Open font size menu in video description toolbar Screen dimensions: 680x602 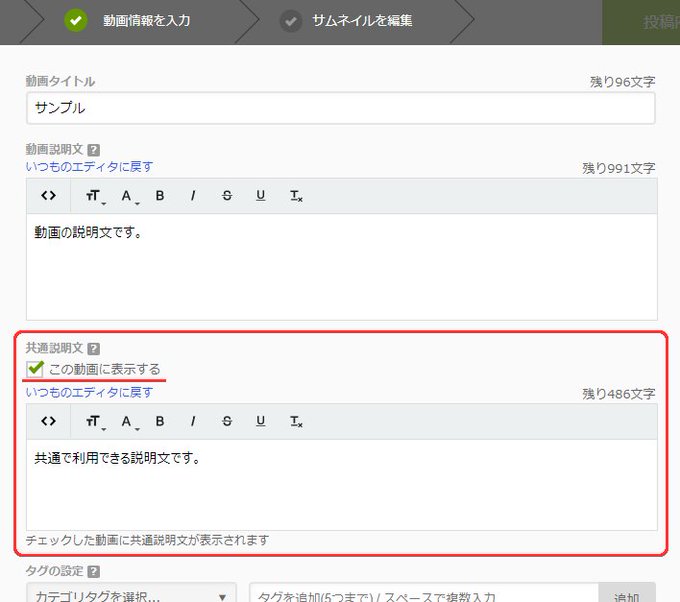[x=95, y=196]
